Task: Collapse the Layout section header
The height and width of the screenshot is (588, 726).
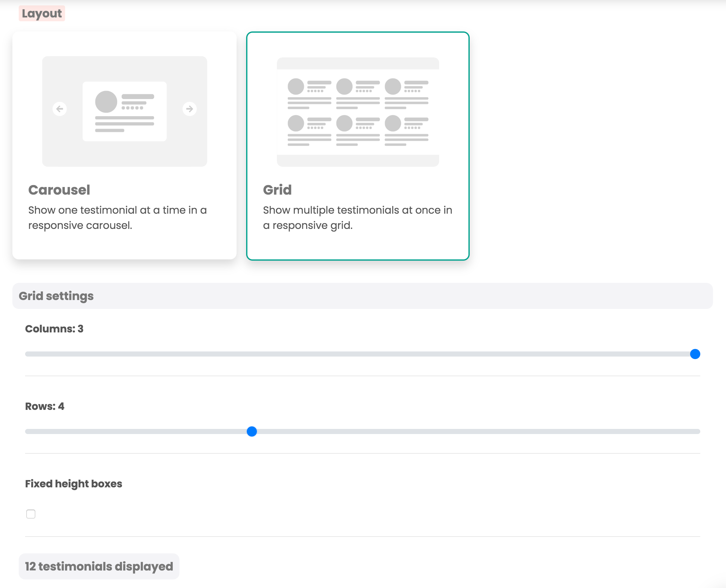Action: [41, 14]
